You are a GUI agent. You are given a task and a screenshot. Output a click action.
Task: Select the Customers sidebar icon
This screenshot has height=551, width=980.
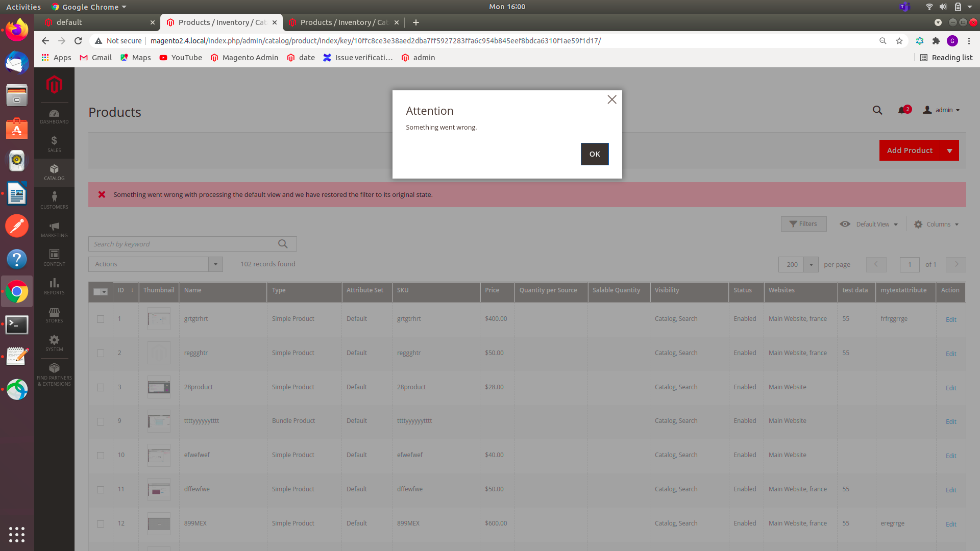[54, 200]
